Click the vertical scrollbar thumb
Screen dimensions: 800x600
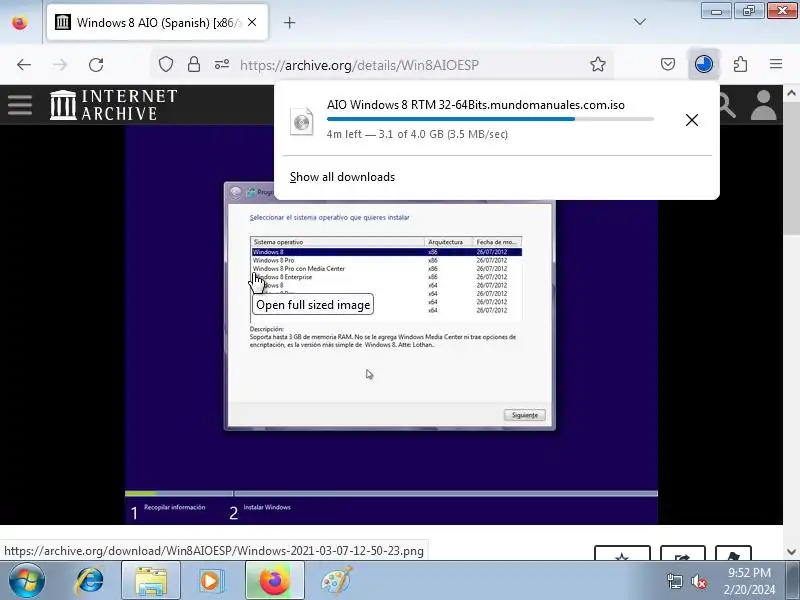[x=791, y=168]
